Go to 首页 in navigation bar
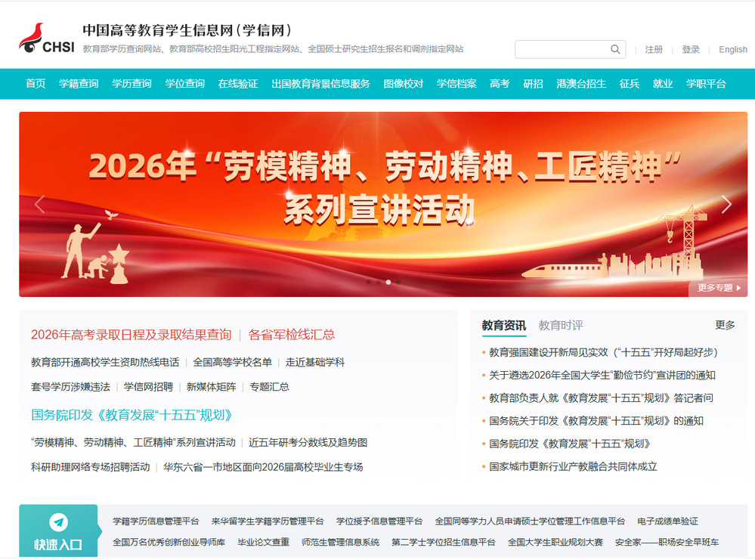This screenshot has width=755, height=560. (x=36, y=84)
